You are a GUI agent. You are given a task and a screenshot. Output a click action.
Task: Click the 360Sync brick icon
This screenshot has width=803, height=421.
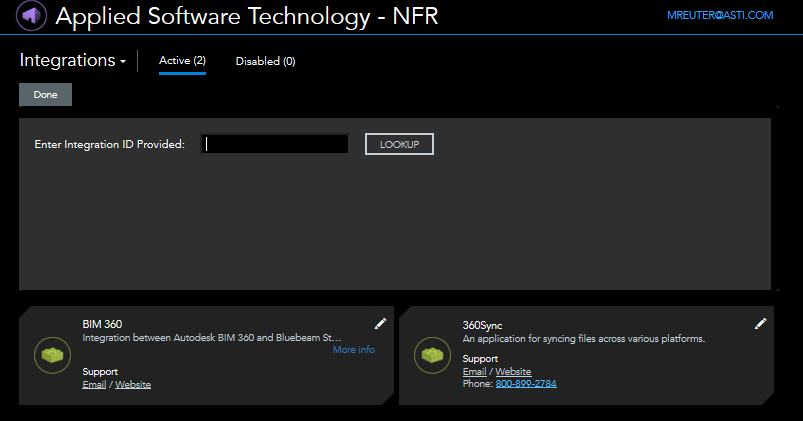[431, 354]
